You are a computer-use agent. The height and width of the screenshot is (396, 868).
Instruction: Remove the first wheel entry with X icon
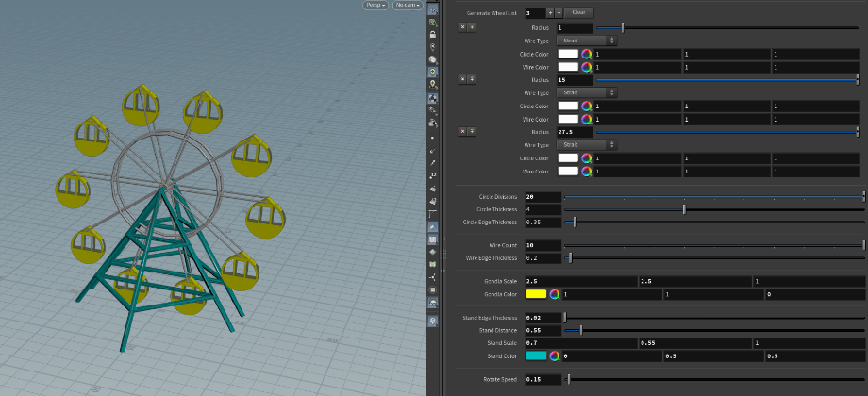(462, 27)
